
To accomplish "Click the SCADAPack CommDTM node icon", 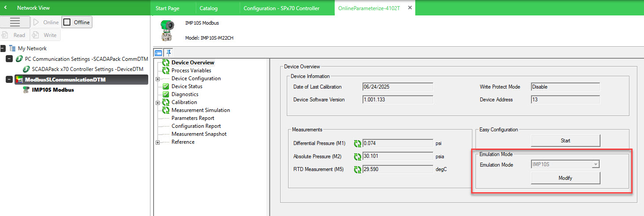I will [19, 59].
